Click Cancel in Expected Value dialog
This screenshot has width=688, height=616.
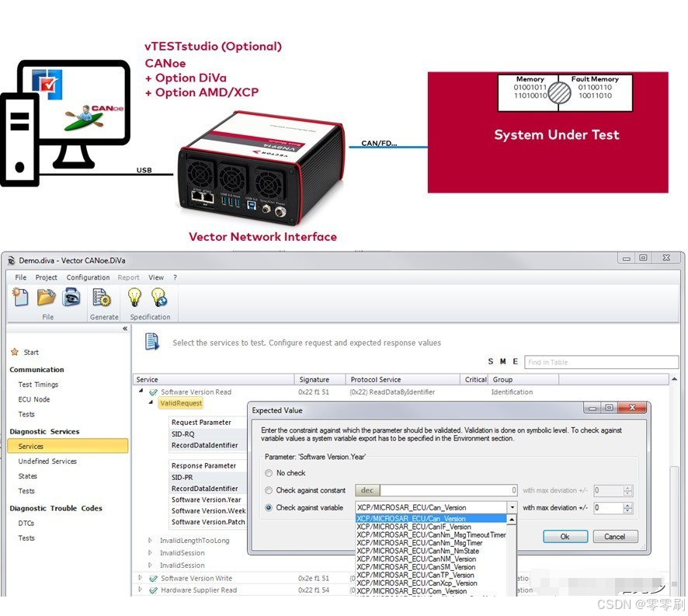(615, 537)
